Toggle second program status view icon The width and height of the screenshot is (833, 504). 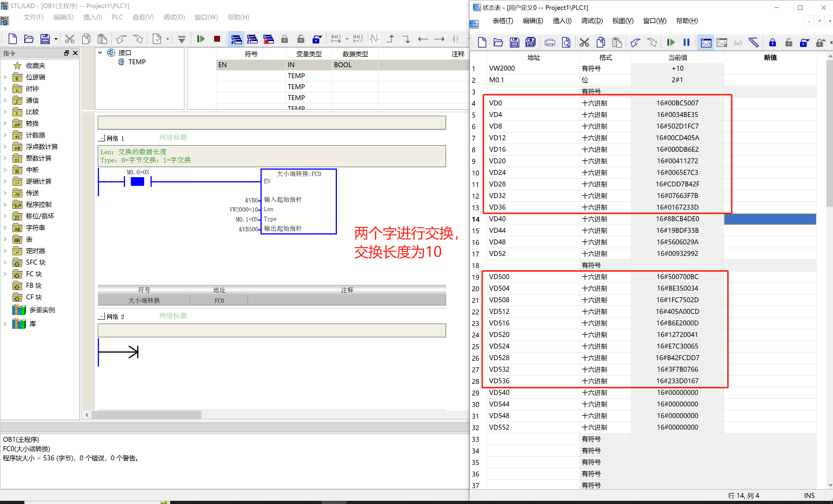point(252,39)
